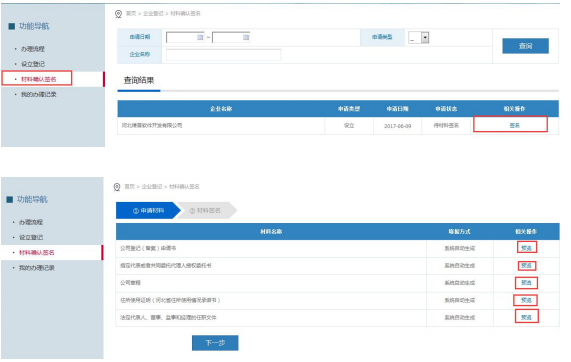Select the 授权委托书 material name text
Viewport: 571px width, 362px height.
coord(166,265)
